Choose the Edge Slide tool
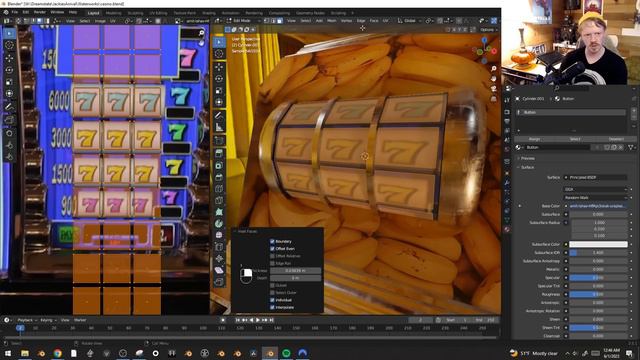640x360 pixels. pos(219,247)
